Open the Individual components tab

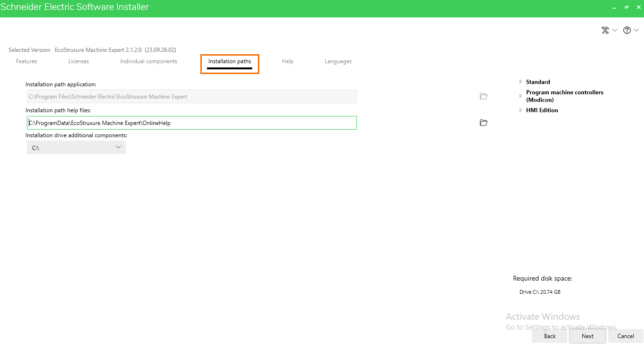point(149,61)
